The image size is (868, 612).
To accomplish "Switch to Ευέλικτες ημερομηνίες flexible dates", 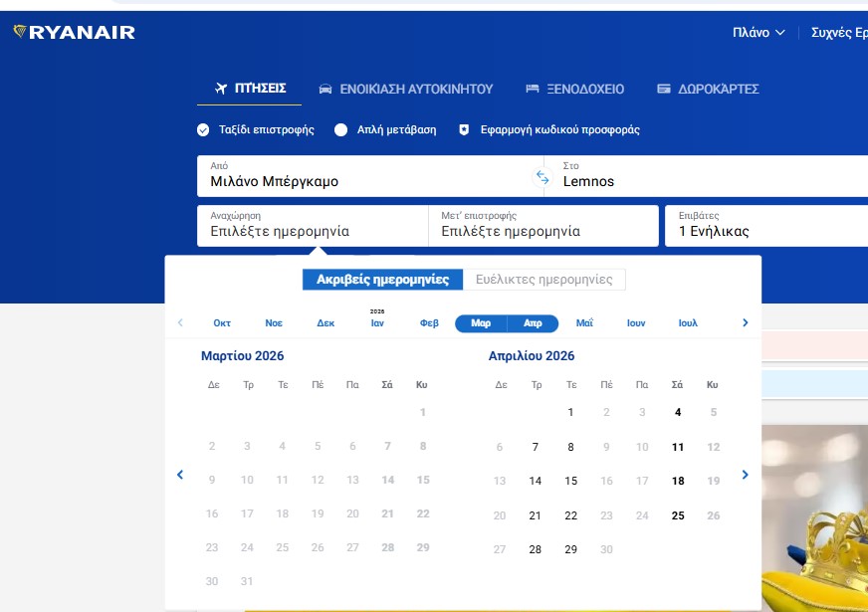I will (544, 280).
